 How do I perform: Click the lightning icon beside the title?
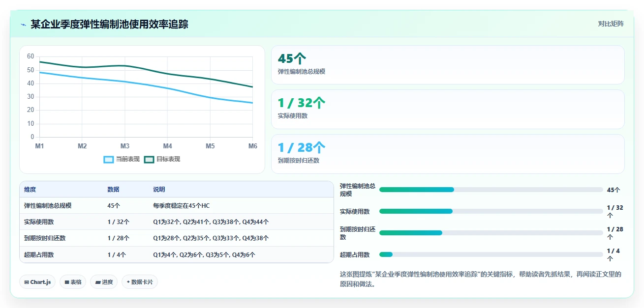[23, 25]
